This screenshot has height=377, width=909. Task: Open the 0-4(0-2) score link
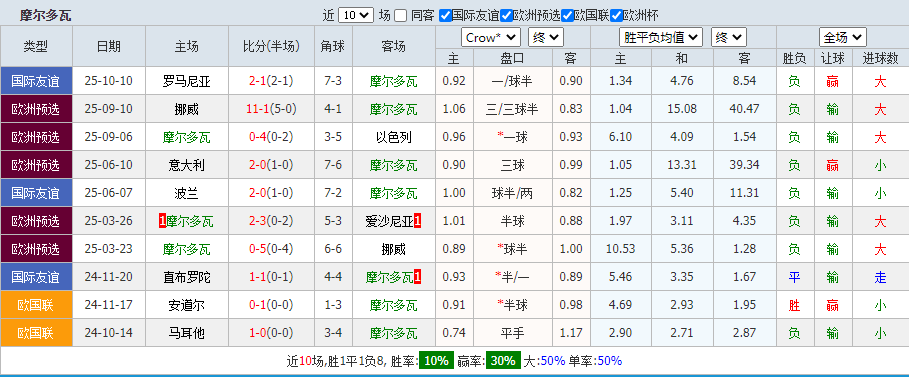272,137
